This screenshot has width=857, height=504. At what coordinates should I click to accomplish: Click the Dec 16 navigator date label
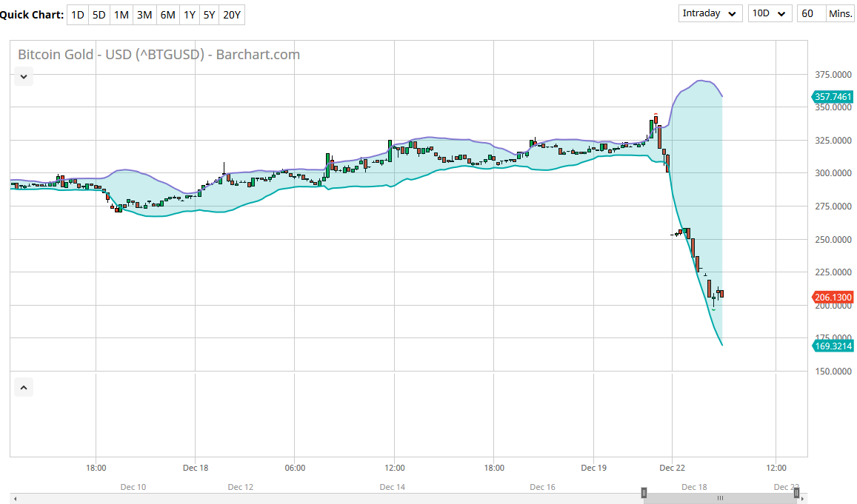542,487
